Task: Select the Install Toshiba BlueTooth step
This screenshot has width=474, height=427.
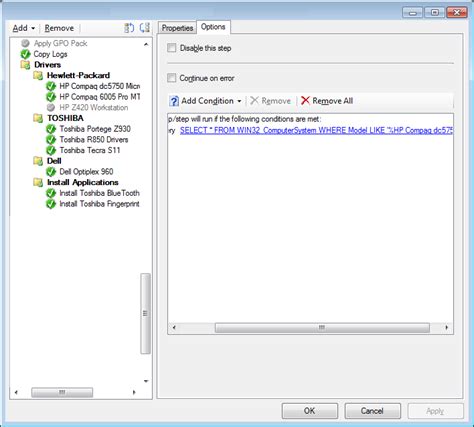Action: pos(99,193)
